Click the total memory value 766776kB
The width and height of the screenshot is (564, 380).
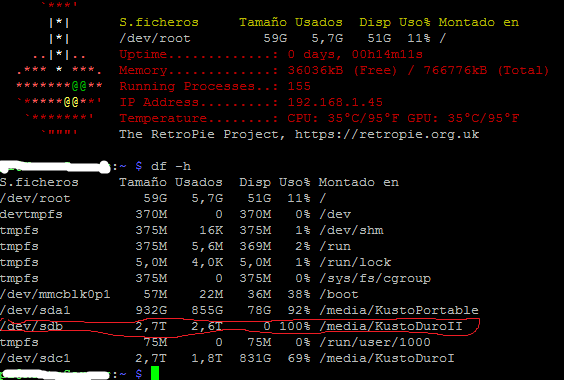pyautogui.click(x=455, y=71)
